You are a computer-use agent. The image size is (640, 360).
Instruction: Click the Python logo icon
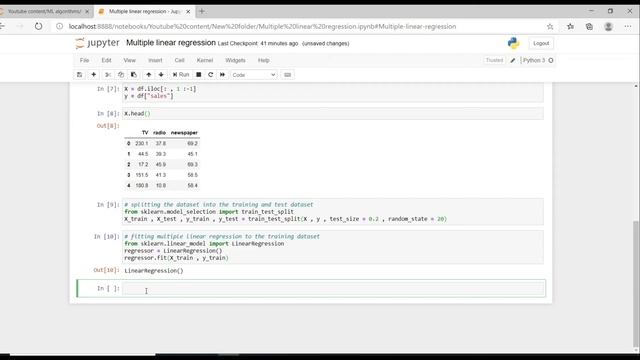click(513, 43)
